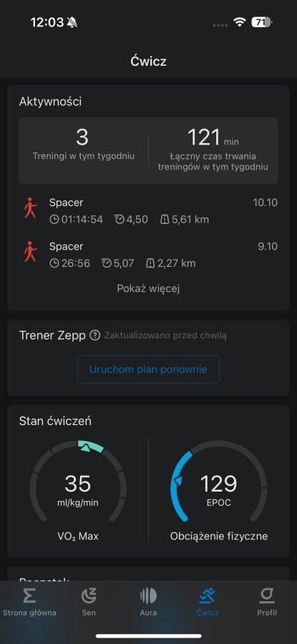297x644 pixels.
Task: Expand activities with Pokaż więcej
Action: tap(148, 289)
